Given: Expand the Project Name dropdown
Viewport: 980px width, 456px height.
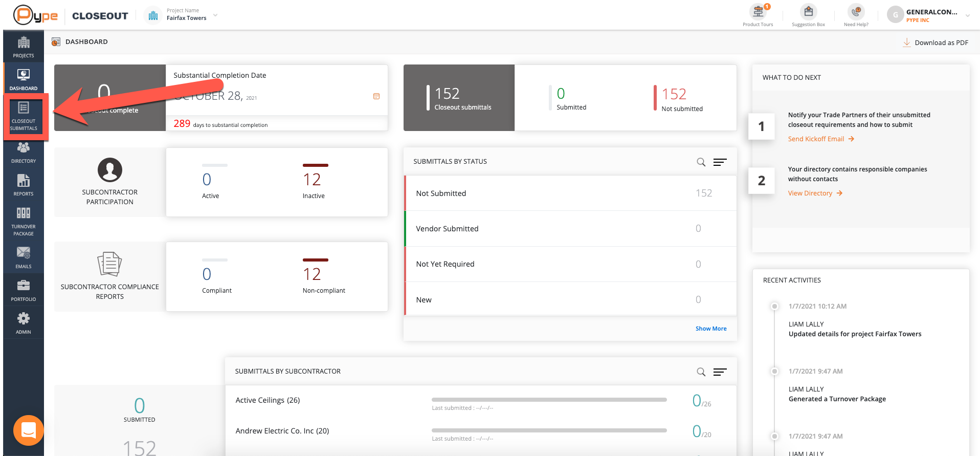Looking at the screenshot, I should click(215, 15).
